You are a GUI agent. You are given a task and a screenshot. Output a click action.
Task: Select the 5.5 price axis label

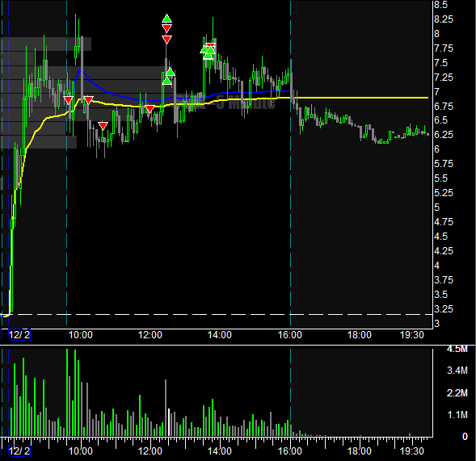click(440, 178)
